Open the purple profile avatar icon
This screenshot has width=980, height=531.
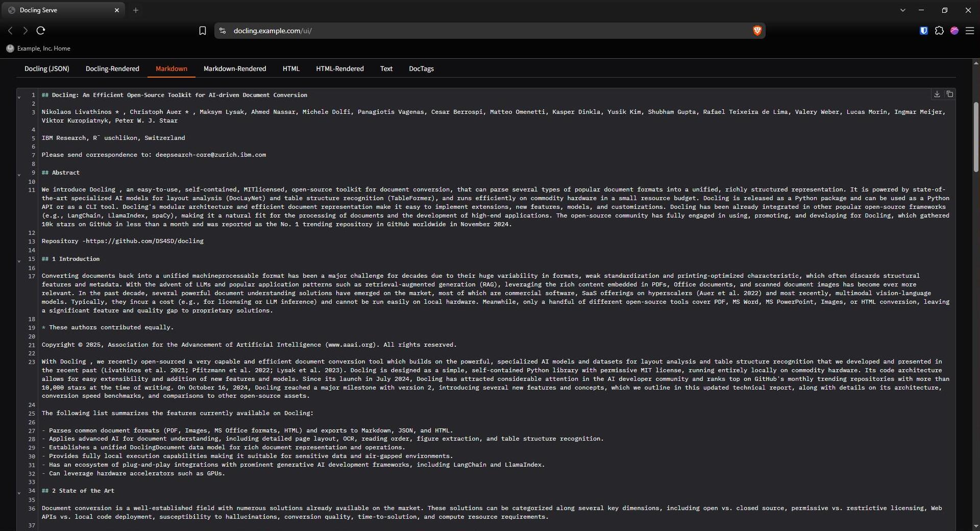coord(954,31)
